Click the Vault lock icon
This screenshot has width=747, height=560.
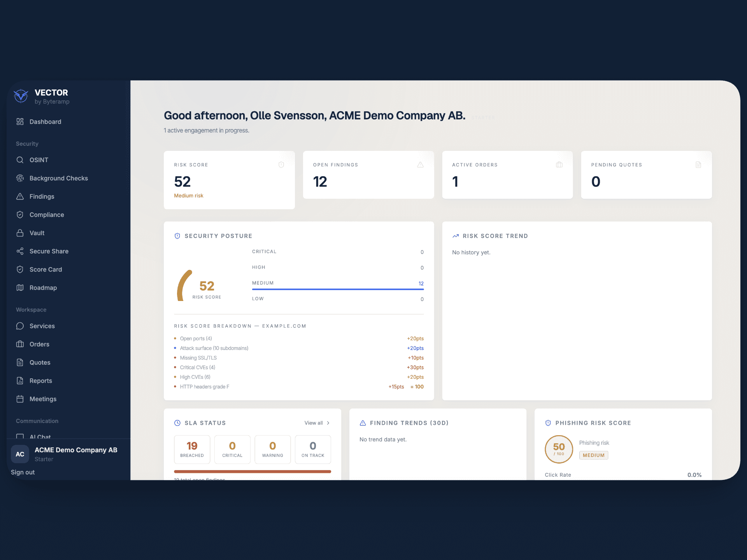[20, 233]
